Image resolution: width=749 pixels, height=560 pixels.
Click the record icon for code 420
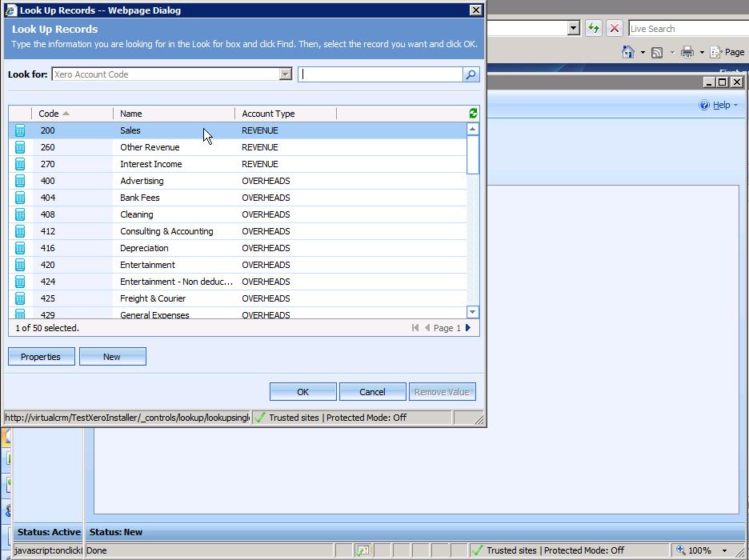click(20, 265)
